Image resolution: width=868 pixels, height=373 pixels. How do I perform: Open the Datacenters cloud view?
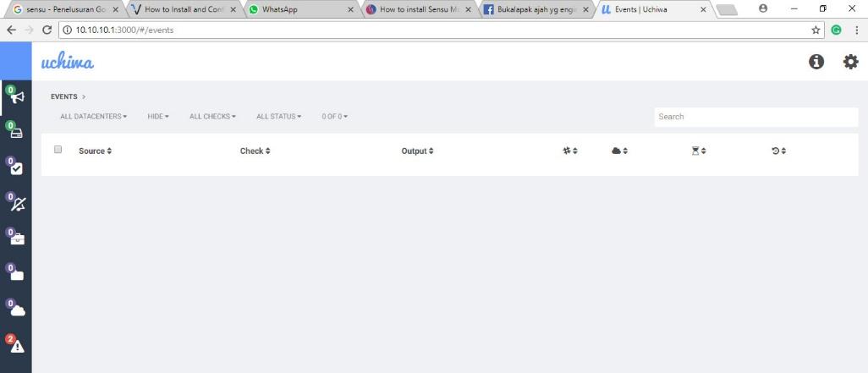point(19,310)
